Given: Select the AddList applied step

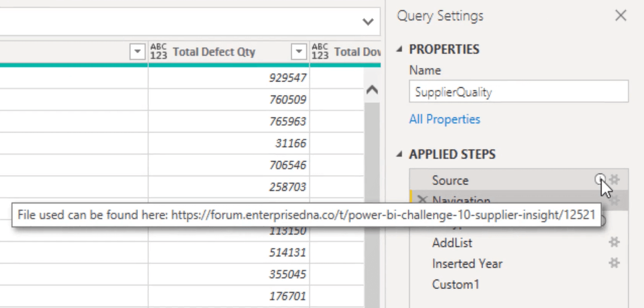Looking at the screenshot, I should tap(519, 243).
